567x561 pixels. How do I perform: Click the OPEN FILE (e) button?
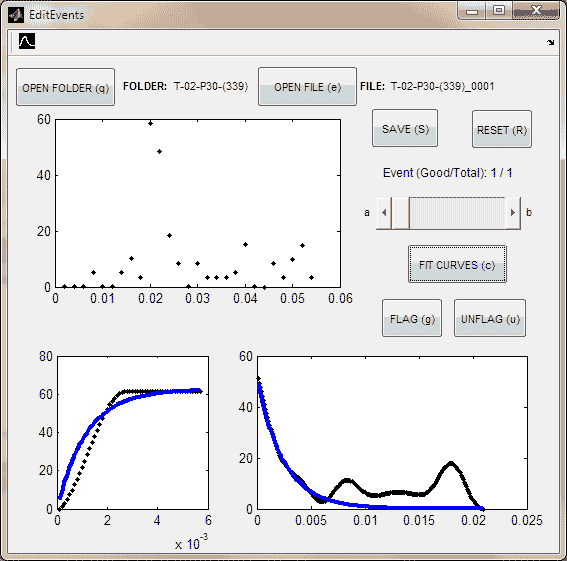click(x=307, y=86)
